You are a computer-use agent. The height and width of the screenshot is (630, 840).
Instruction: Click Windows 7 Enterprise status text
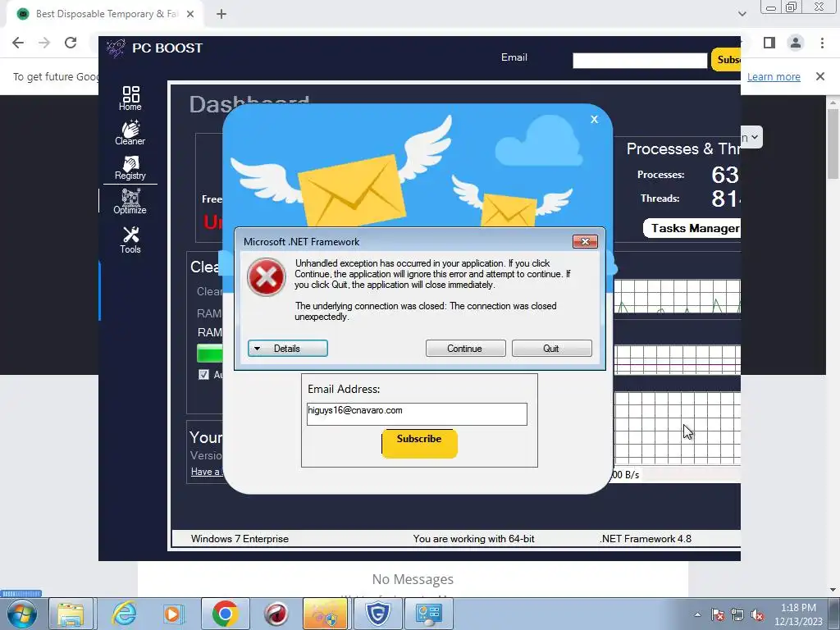240,539
